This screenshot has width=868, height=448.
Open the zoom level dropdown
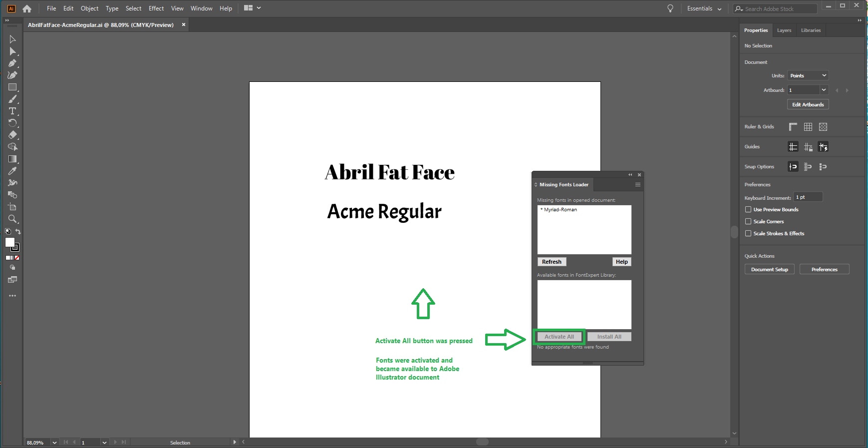(x=54, y=443)
